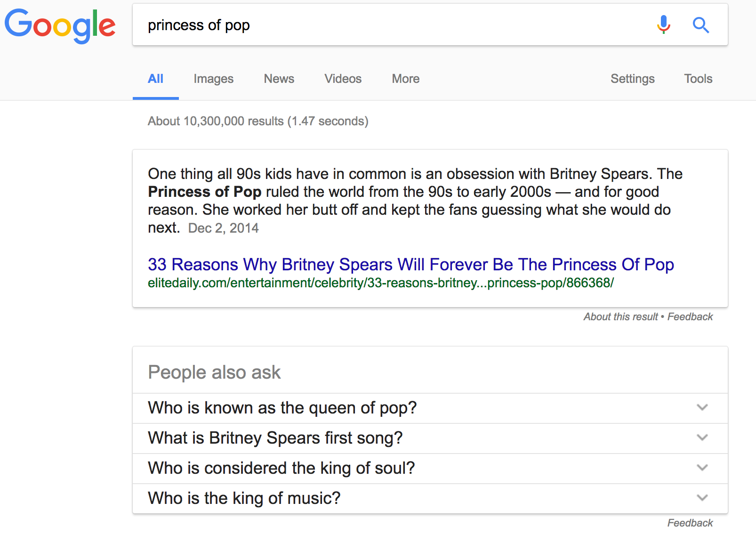Click 'About this result' link
The image size is (756, 535).
[x=620, y=317]
